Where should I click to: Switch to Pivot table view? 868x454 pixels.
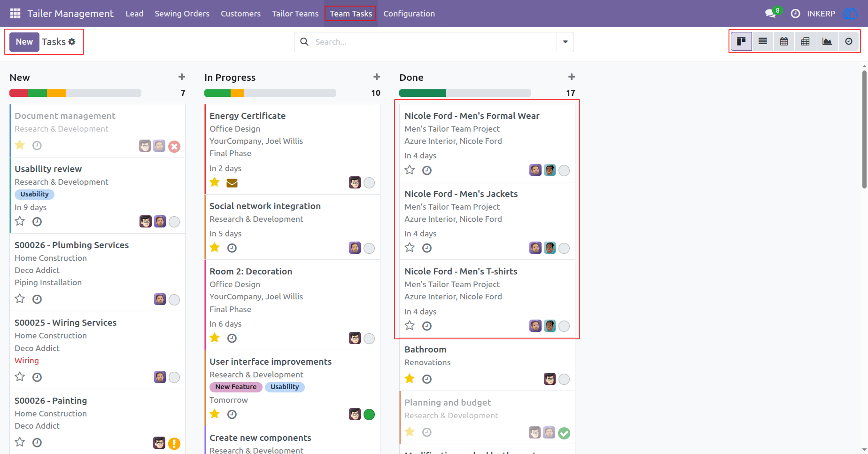805,41
